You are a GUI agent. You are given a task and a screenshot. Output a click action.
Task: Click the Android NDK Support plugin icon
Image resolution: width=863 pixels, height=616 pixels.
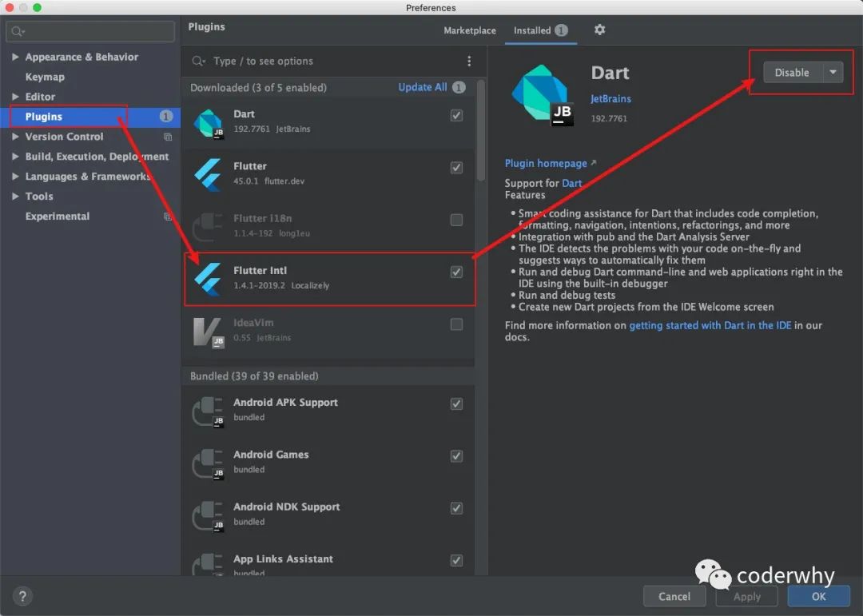pyautogui.click(x=208, y=516)
